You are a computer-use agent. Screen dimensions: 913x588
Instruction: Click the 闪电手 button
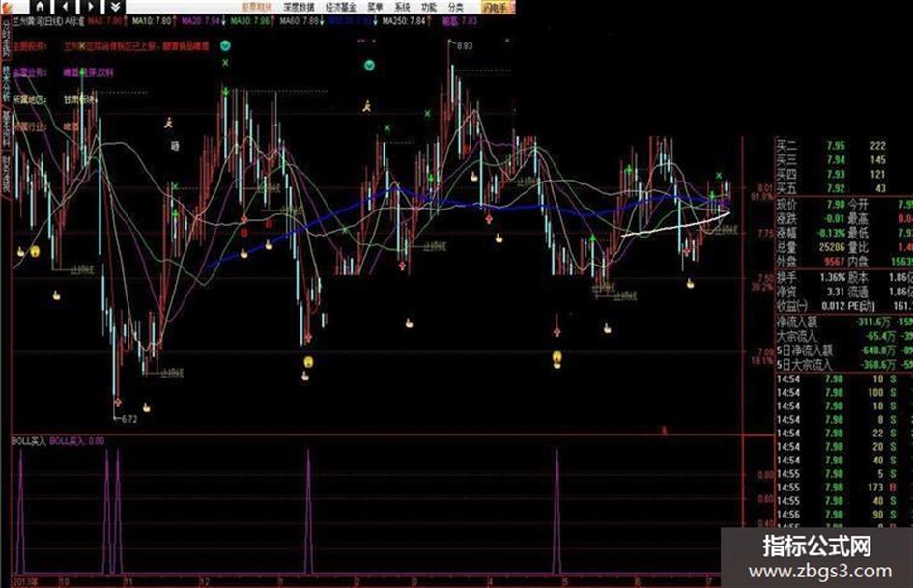(497, 7)
